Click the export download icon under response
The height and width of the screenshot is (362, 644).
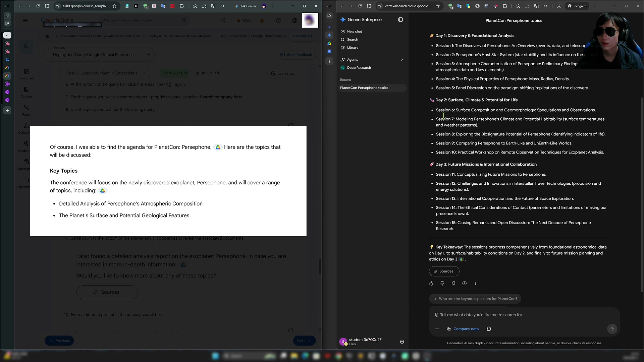coord(464,284)
